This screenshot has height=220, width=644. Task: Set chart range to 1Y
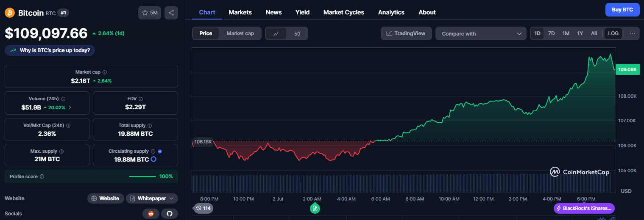pyautogui.click(x=580, y=33)
